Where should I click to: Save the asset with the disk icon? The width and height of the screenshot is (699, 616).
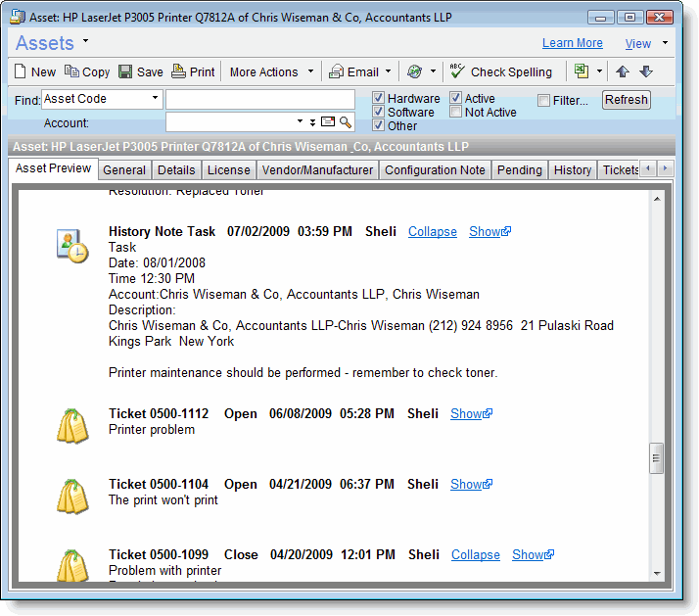(126, 71)
